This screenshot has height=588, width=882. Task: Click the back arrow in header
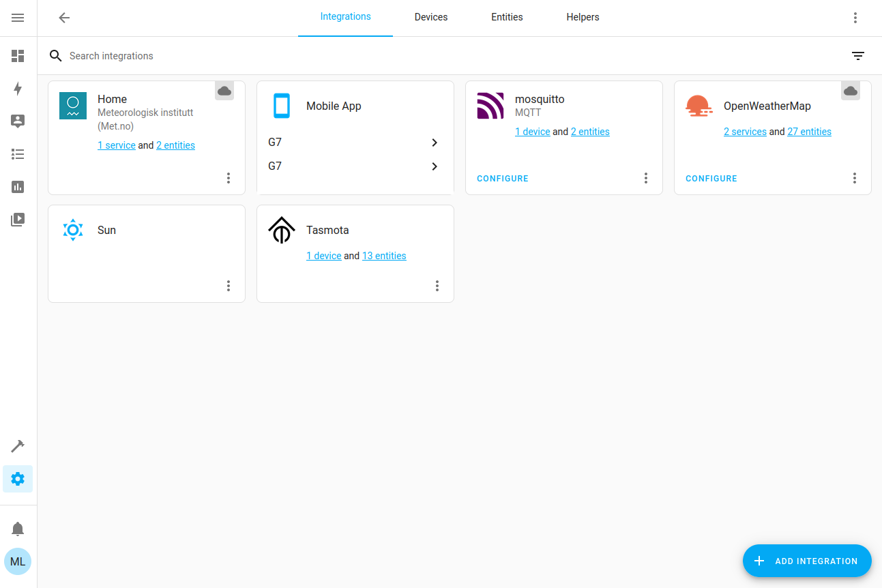[64, 18]
